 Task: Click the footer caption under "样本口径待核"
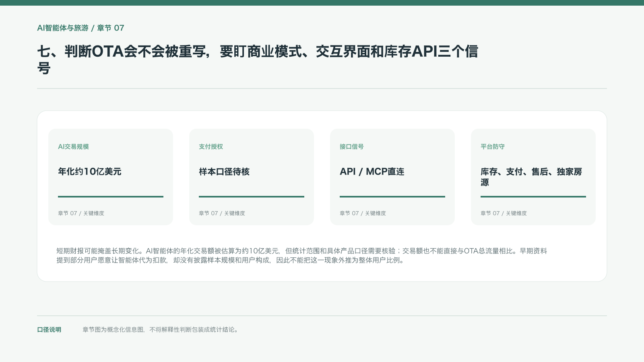click(x=222, y=213)
